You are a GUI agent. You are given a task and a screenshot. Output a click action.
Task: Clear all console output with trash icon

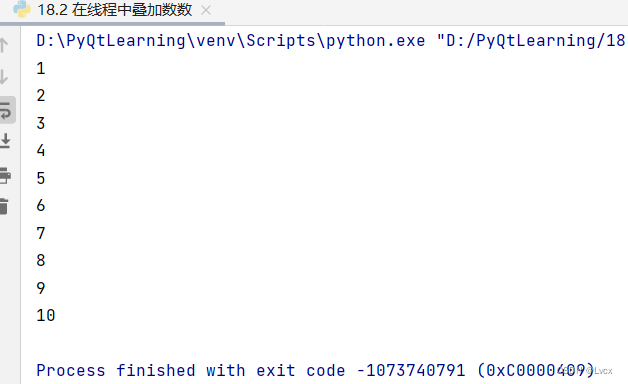coord(4,206)
